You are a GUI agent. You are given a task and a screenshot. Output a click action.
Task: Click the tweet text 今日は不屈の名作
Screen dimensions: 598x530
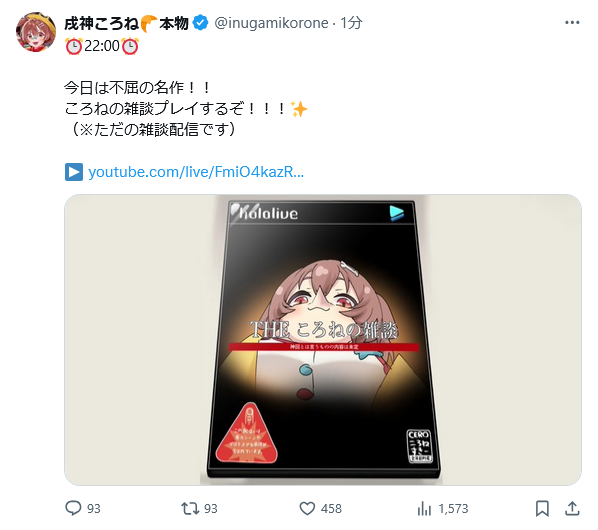click(x=124, y=88)
